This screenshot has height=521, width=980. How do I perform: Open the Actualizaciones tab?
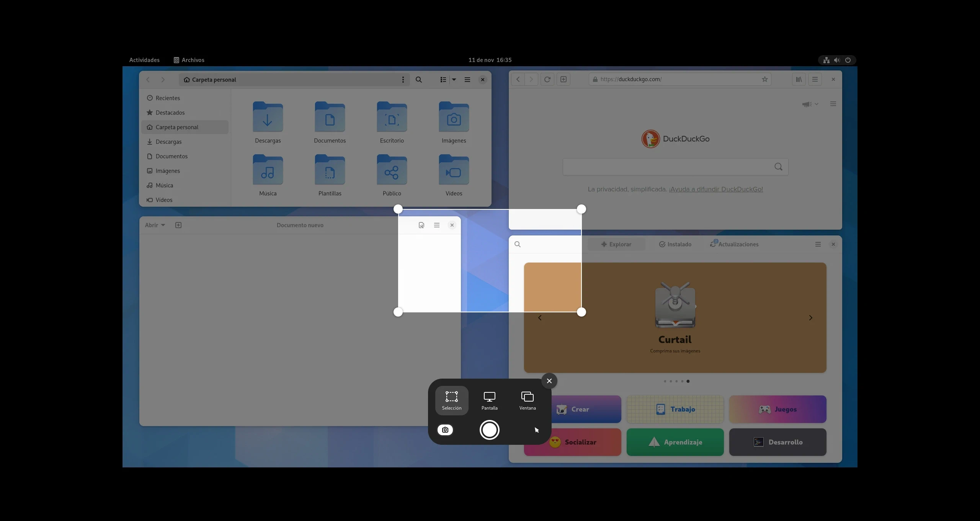tap(734, 244)
